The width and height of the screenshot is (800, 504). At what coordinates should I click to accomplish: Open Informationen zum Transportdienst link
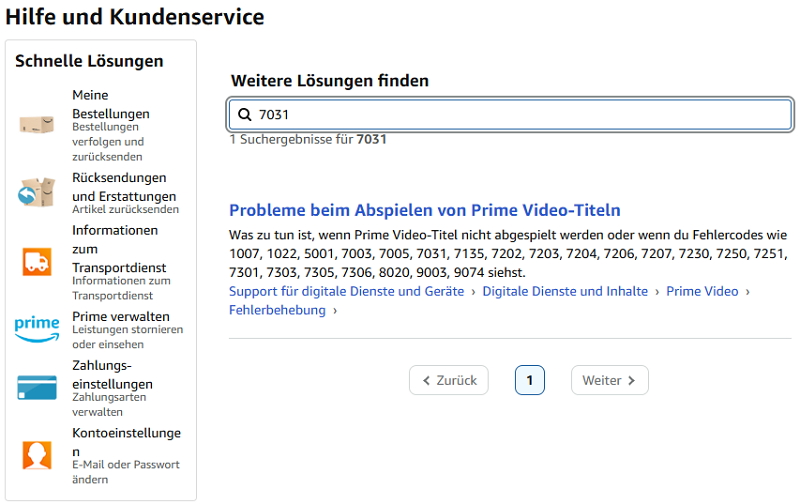coord(119,248)
